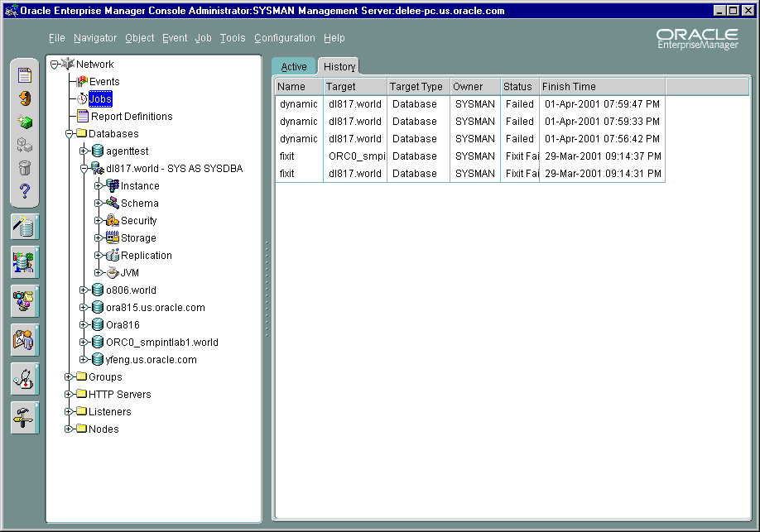Image resolution: width=760 pixels, height=532 pixels.
Task: Click the Schema icon under dl817.world
Action: [x=113, y=203]
